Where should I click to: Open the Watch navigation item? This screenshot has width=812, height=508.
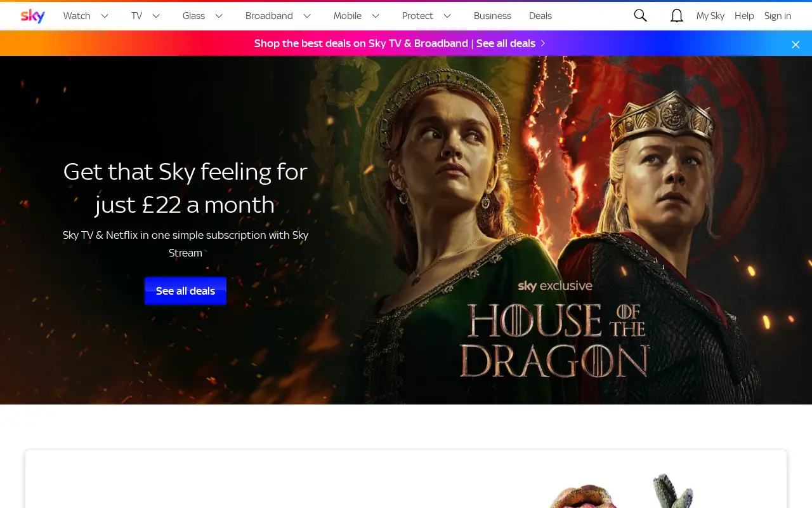click(x=77, y=16)
